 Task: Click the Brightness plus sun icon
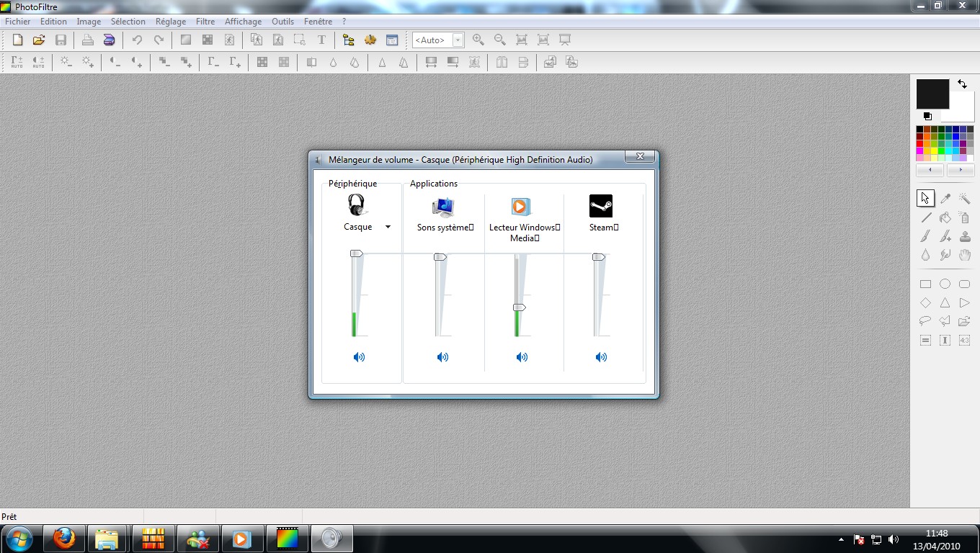tap(88, 63)
